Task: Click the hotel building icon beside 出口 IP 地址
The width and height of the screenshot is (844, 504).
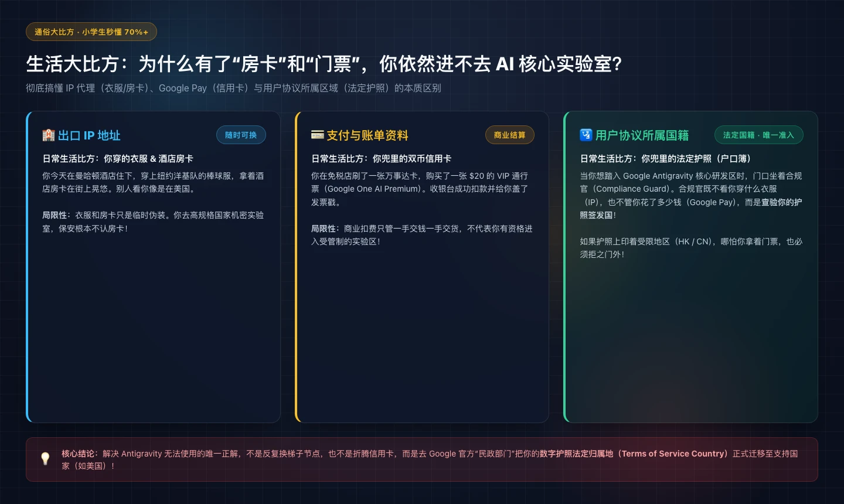Action: point(49,135)
